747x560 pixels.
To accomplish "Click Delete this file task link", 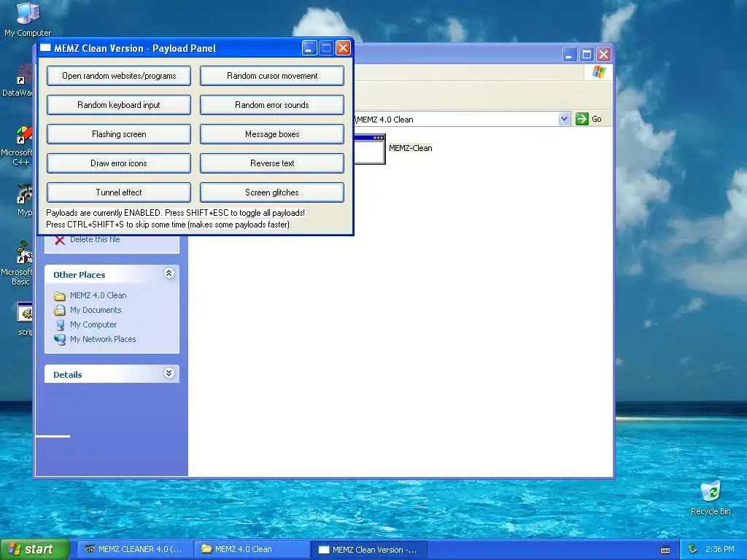I will [95, 239].
